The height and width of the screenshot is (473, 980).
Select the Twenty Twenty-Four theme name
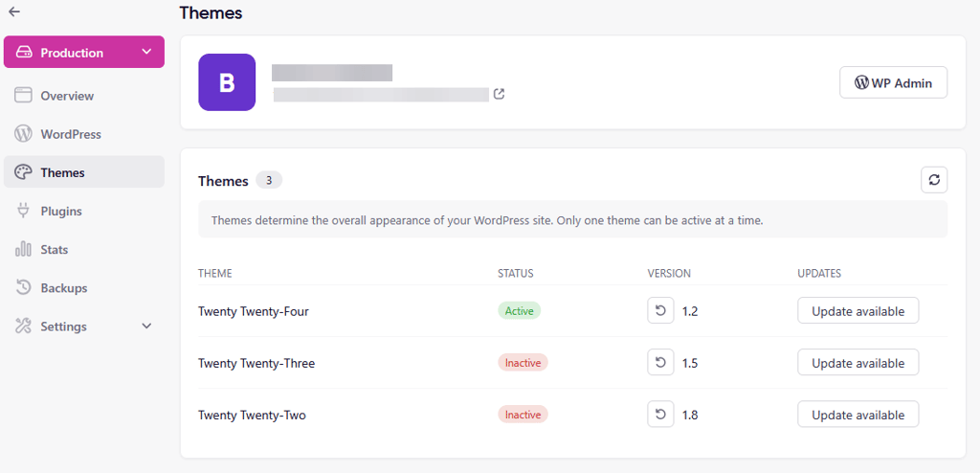tap(253, 311)
